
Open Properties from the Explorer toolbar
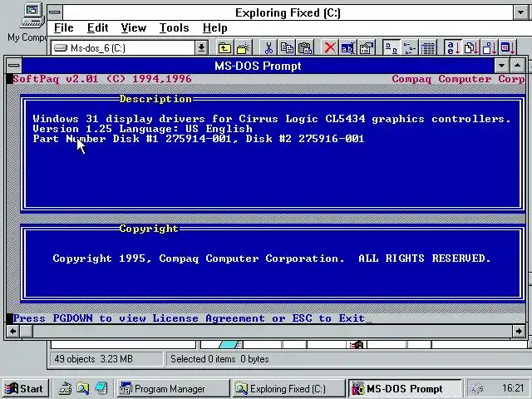coord(367,48)
